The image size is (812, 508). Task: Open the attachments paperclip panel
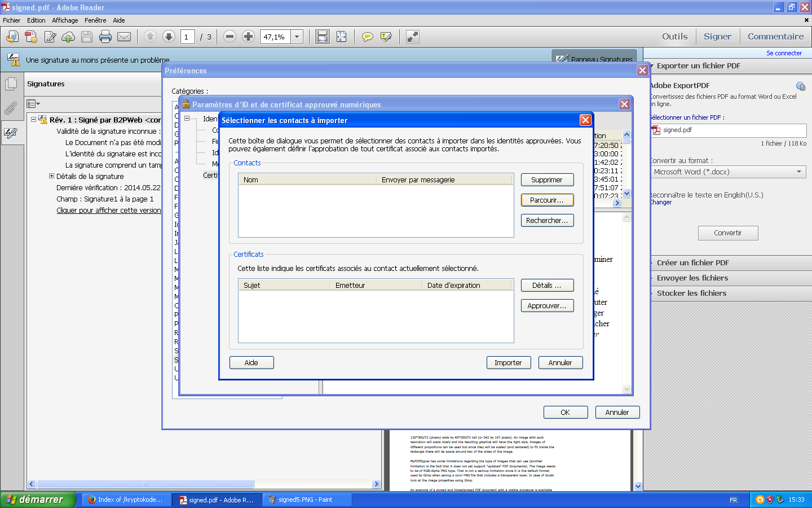pyautogui.click(x=11, y=108)
